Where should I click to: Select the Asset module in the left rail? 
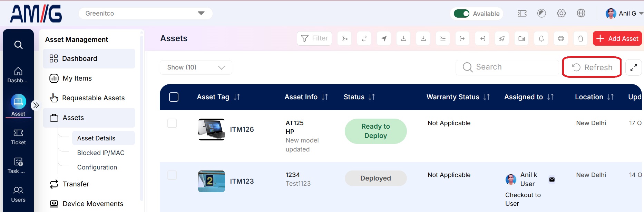click(x=18, y=105)
